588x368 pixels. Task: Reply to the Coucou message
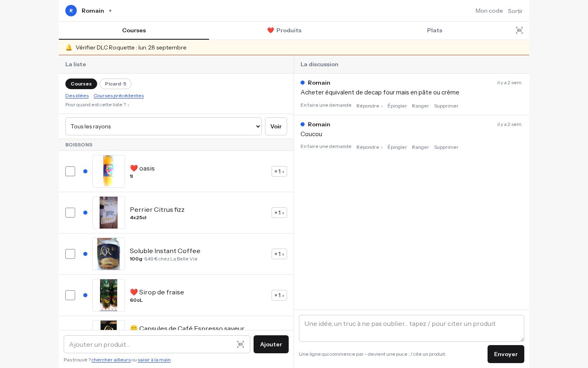370,147
